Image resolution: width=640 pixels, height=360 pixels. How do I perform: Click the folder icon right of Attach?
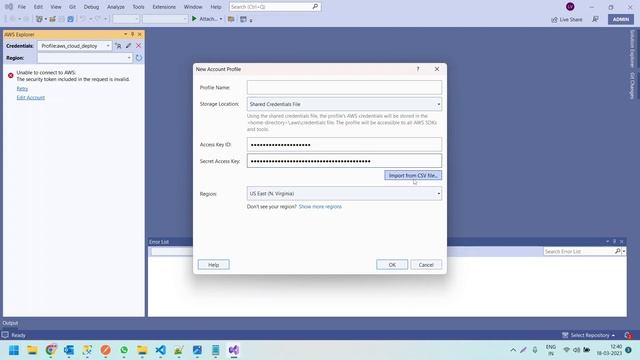[x=231, y=19]
